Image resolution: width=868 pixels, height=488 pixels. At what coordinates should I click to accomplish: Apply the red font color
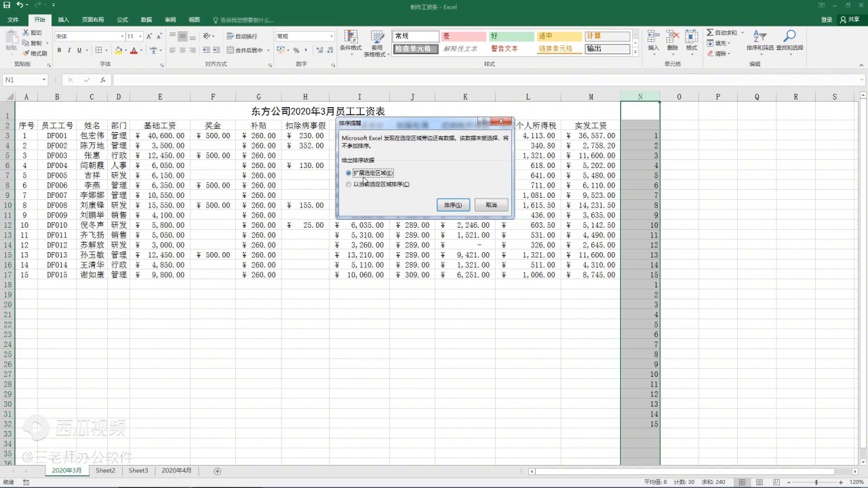pyautogui.click(x=134, y=50)
